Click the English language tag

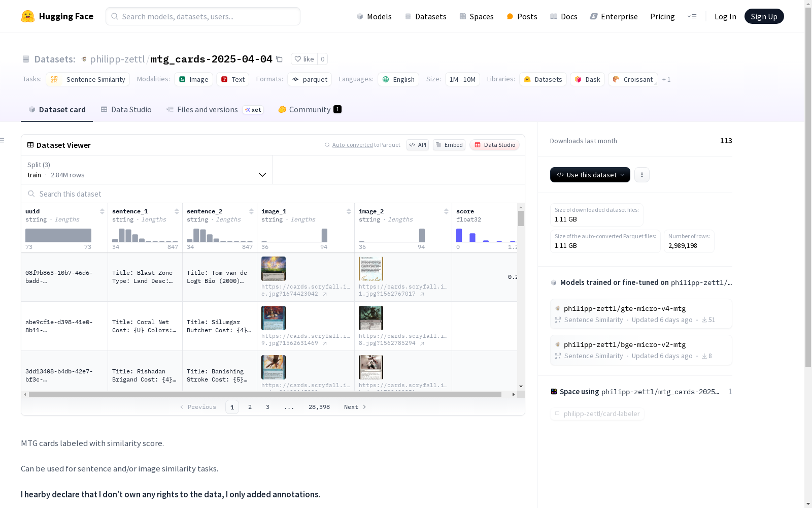coord(398,79)
